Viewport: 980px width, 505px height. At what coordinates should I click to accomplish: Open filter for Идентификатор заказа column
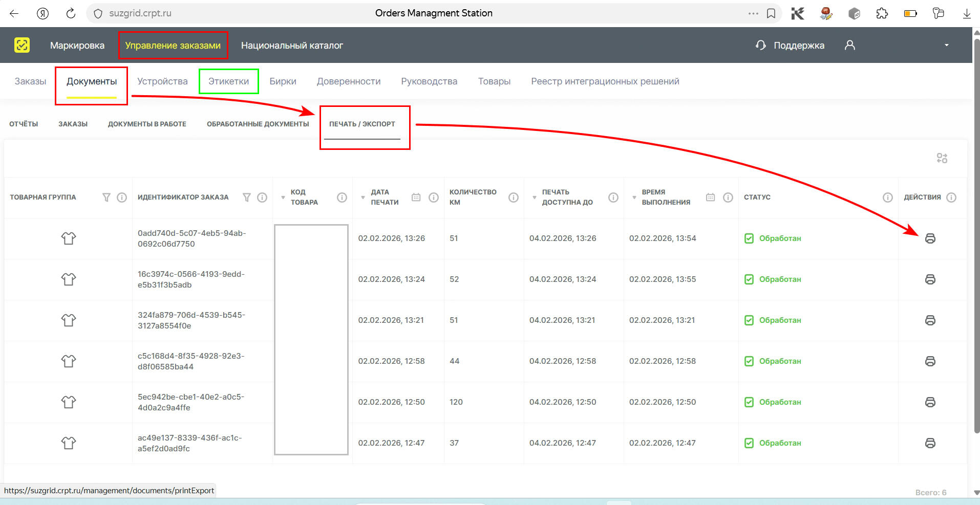[247, 197]
